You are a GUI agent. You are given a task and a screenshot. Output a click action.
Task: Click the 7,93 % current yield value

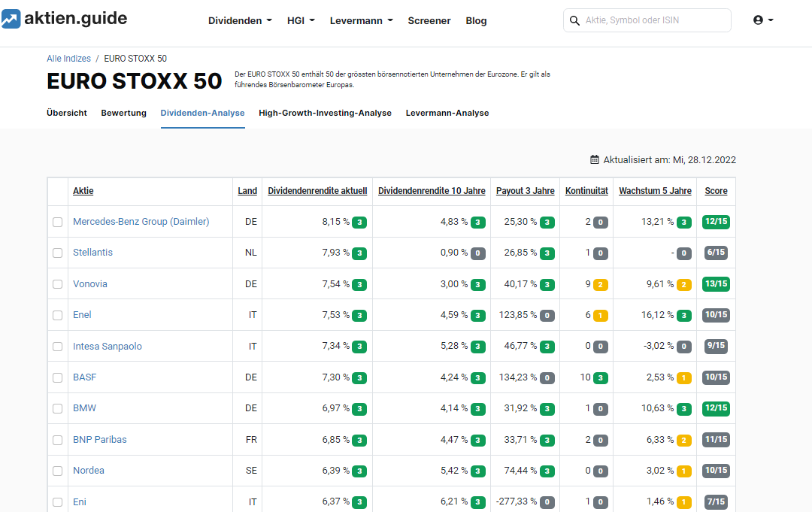click(335, 253)
